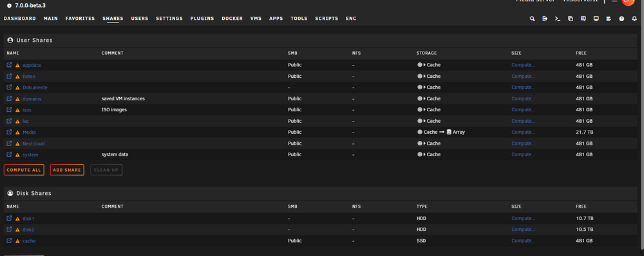Click the browse icon beside system share
644x256 pixels.
[10, 154]
